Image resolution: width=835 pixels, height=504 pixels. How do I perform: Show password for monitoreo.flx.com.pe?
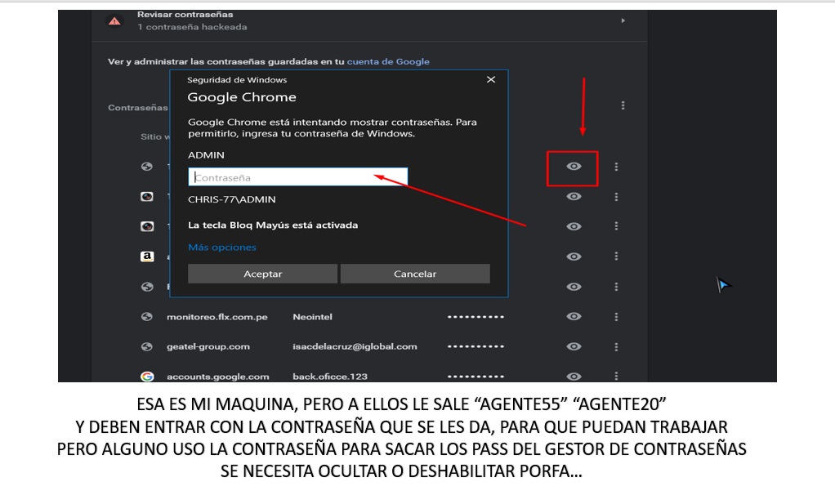tap(574, 316)
